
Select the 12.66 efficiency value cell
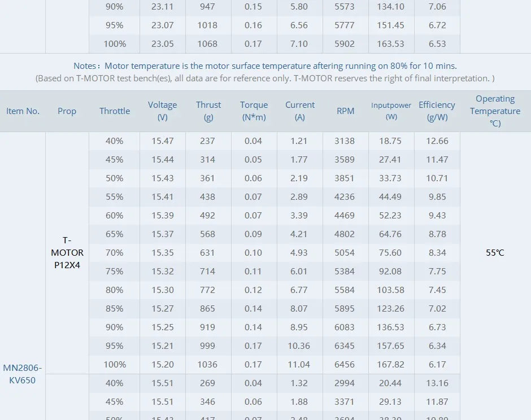[x=437, y=141]
